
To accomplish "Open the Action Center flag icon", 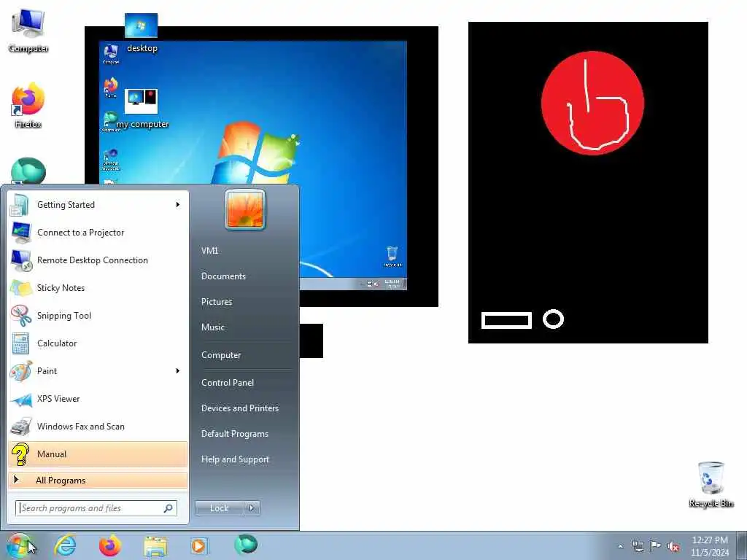I will click(x=656, y=546).
